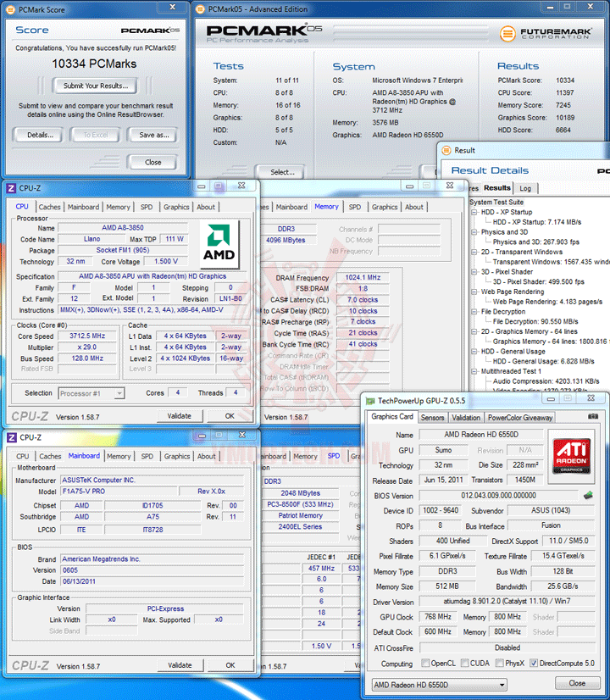Click OK in the CPU-Z window showing the CPU tab

230,416
